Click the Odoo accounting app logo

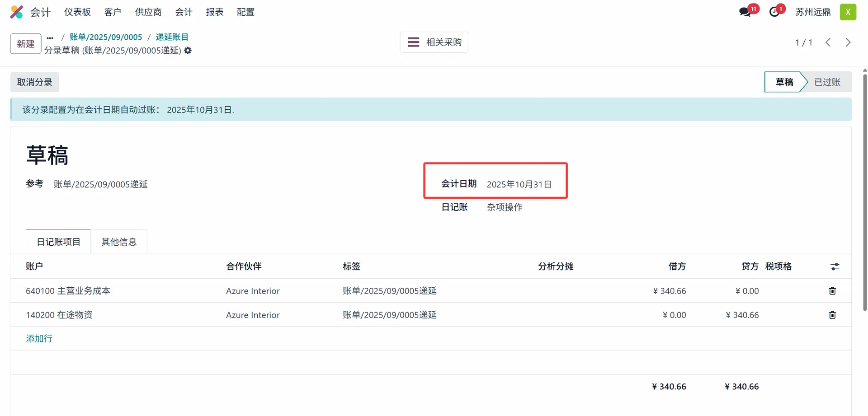pyautogui.click(x=17, y=12)
